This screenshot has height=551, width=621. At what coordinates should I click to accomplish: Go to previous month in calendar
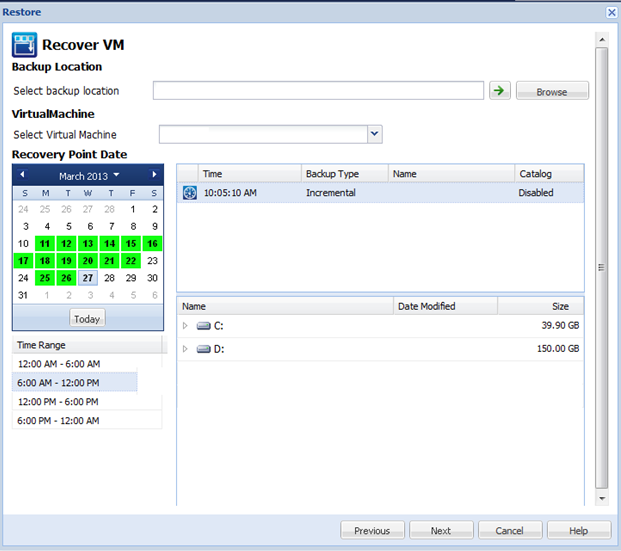pos(22,175)
